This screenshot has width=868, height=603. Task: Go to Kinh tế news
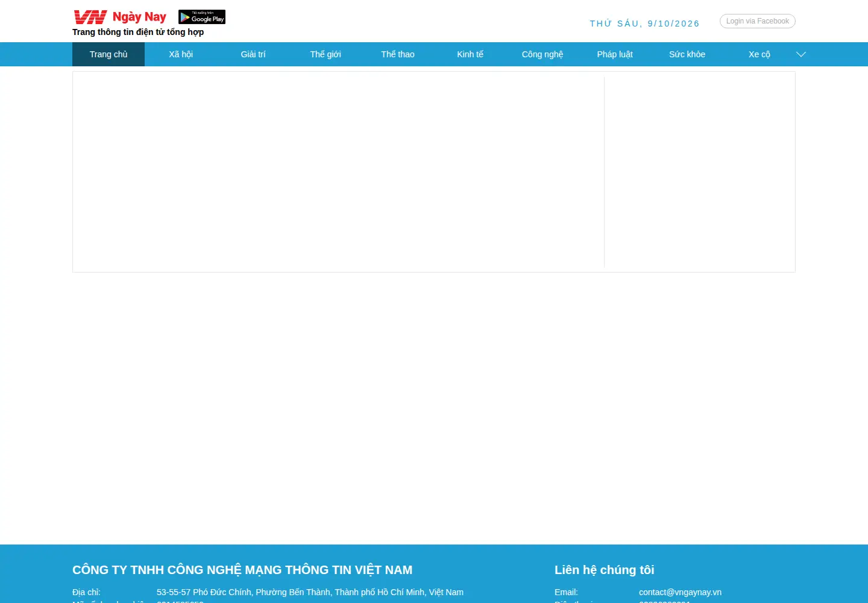470,54
